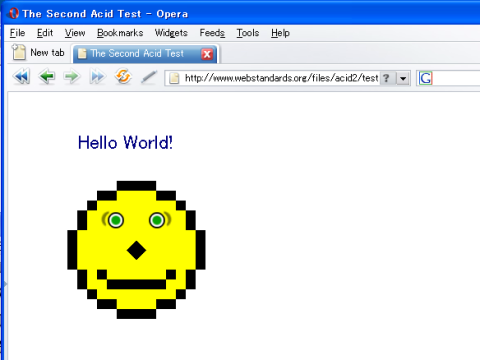Screen dimensions: 480x360
Task: Click the Google search engine icon
Action: point(426,78)
